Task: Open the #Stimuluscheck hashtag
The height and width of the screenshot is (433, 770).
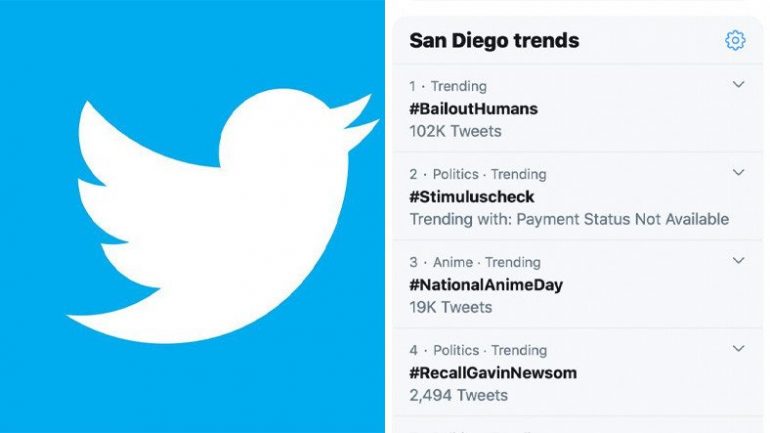Action: (471, 196)
